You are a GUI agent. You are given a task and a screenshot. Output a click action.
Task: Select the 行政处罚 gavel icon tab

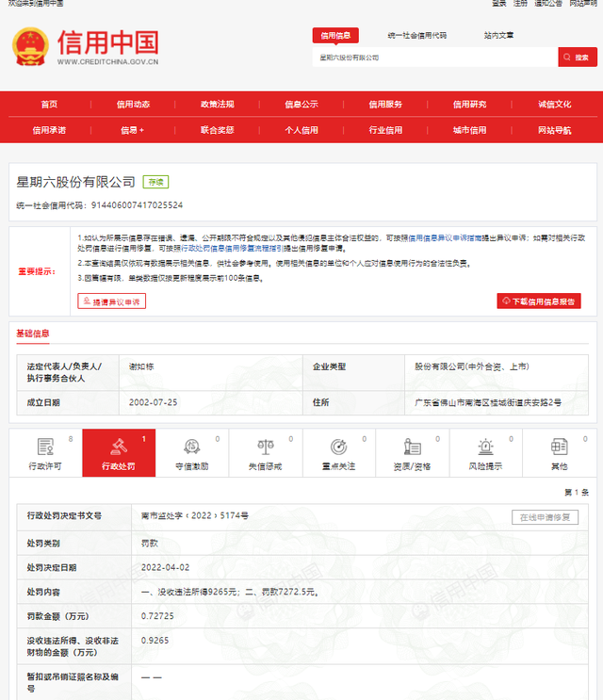119,453
